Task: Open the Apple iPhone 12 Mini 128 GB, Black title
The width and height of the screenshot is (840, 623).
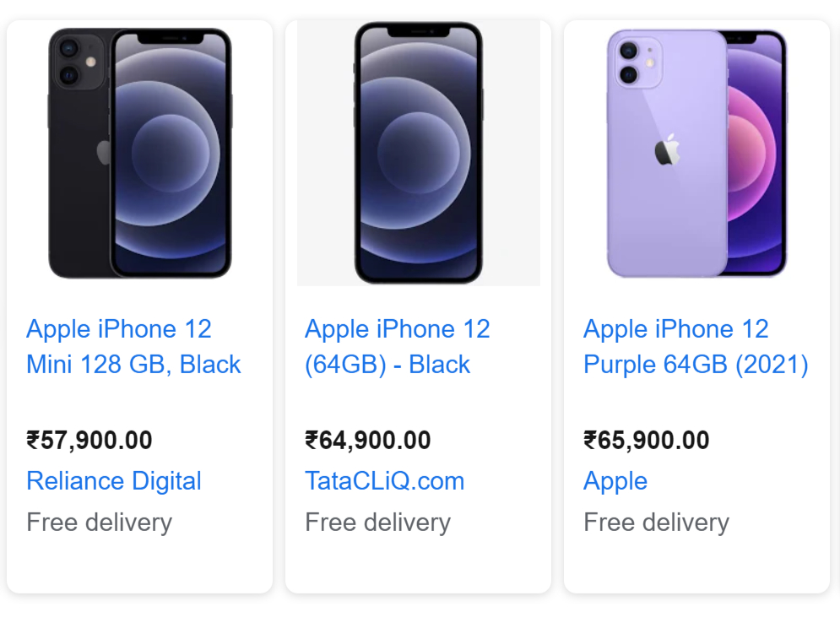Action: click(133, 346)
